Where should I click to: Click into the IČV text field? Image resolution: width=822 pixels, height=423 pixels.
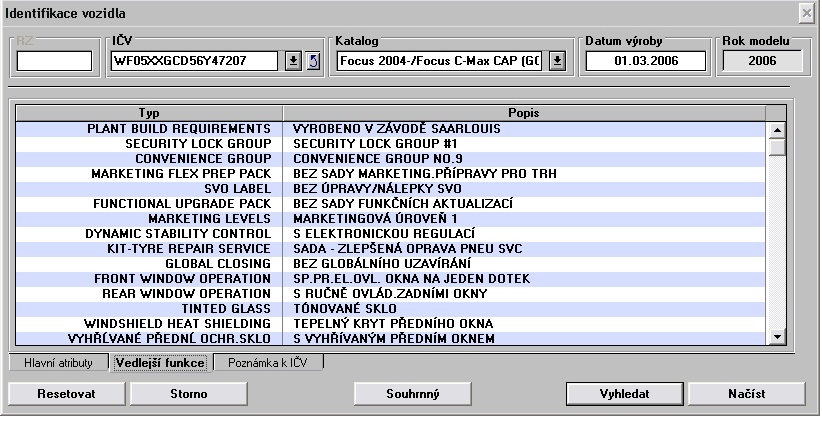point(192,61)
